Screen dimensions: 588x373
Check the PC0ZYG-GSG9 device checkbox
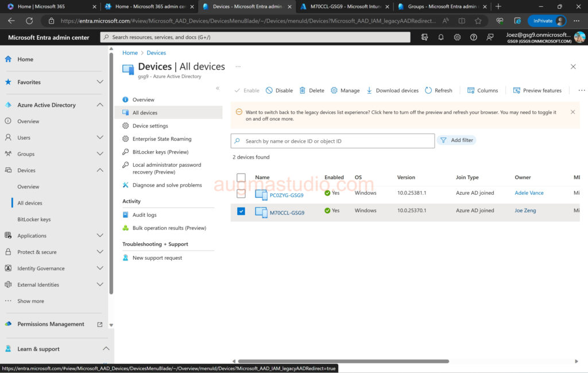click(x=241, y=194)
